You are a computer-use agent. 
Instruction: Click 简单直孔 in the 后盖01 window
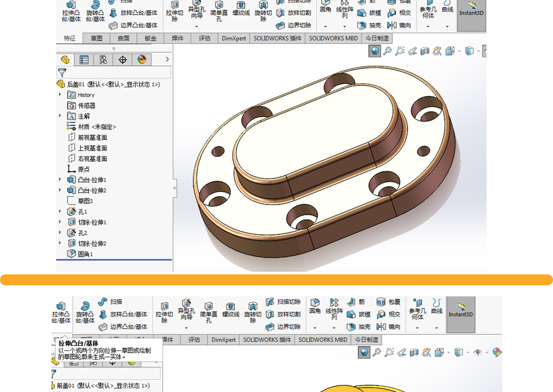(x=219, y=11)
